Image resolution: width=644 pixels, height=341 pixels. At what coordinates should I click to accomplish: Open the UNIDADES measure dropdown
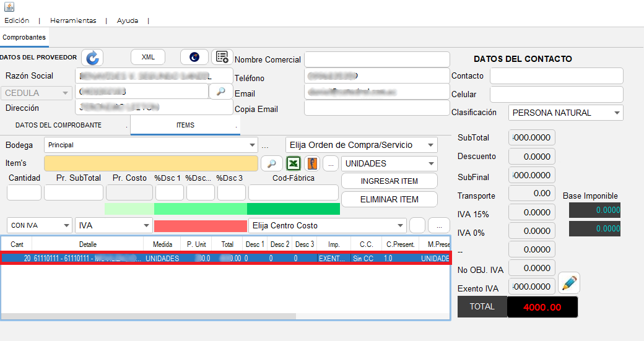point(389,164)
